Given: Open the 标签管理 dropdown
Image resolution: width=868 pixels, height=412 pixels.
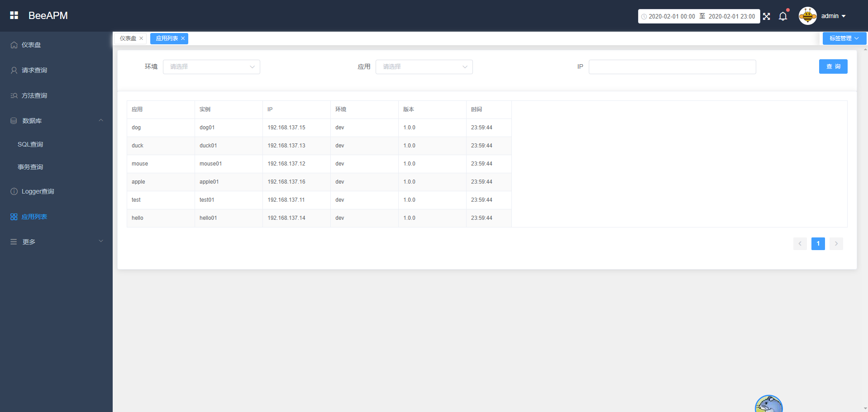Looking at the screenshot, I should (x=844, y=38).
